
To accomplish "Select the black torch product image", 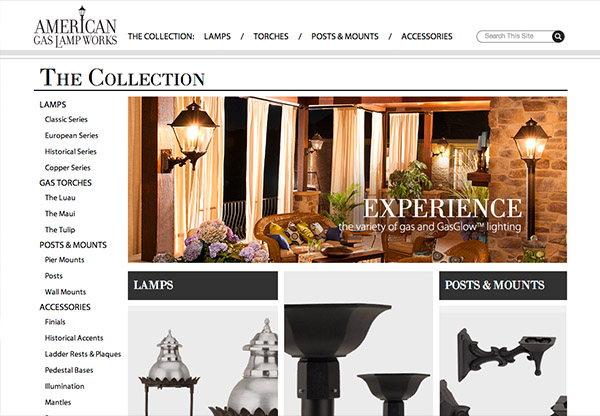I will click(359, 344).
